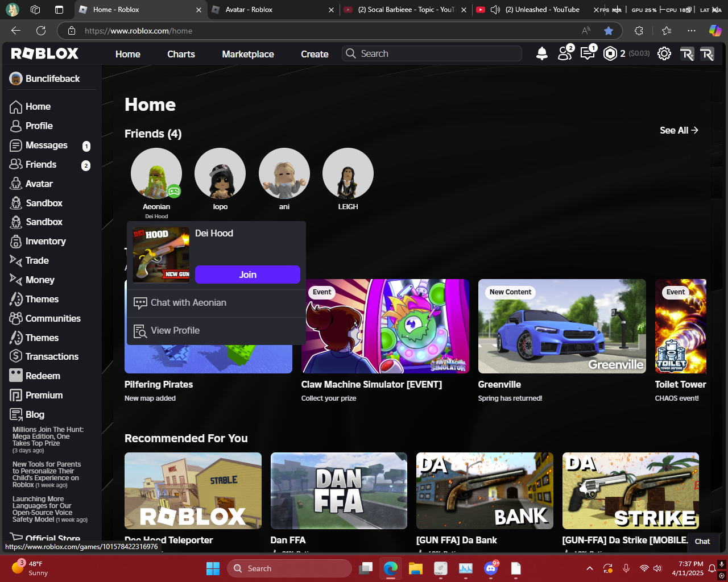Open the Windows Start menu

213,568
